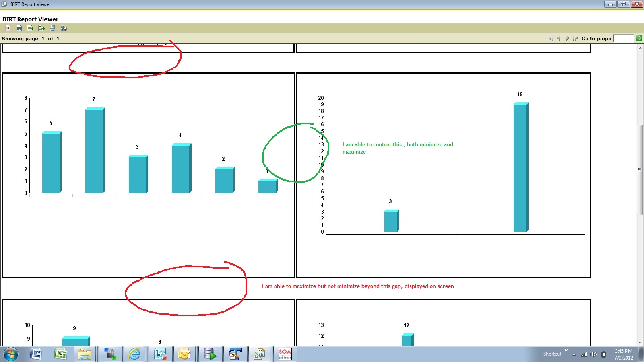Screen dimensions: 644x362
Task: Click the bar labeled 9 in bottom-left chart
Action: click(x=76, y=341)
